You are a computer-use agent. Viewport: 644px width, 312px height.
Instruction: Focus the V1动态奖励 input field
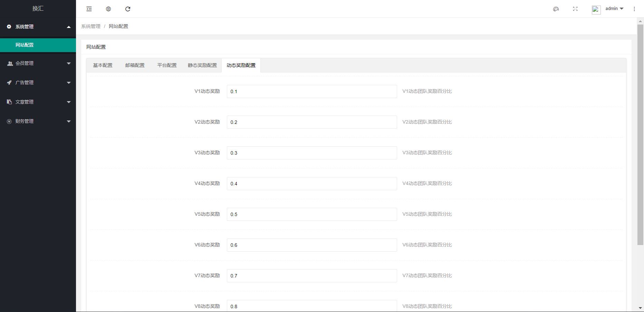(x=312, y=91)
